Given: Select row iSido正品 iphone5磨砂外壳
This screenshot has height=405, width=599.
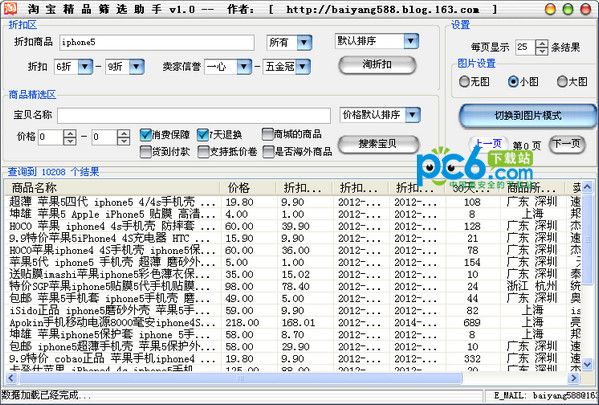Looking at the screenshot, I should pyautogui.click(x=293, y=311).
